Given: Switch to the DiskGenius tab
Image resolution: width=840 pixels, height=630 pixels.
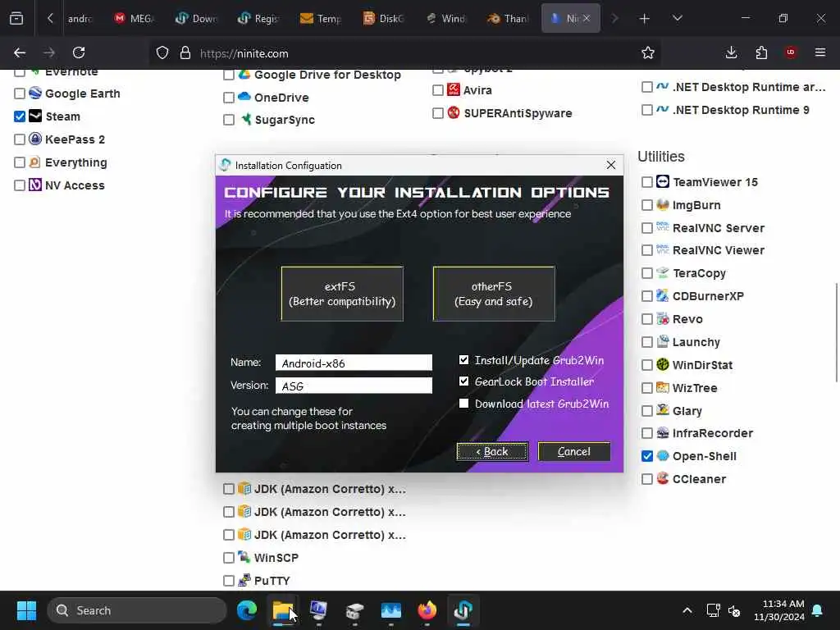Looking at the screenshot, I should (383, 18).
